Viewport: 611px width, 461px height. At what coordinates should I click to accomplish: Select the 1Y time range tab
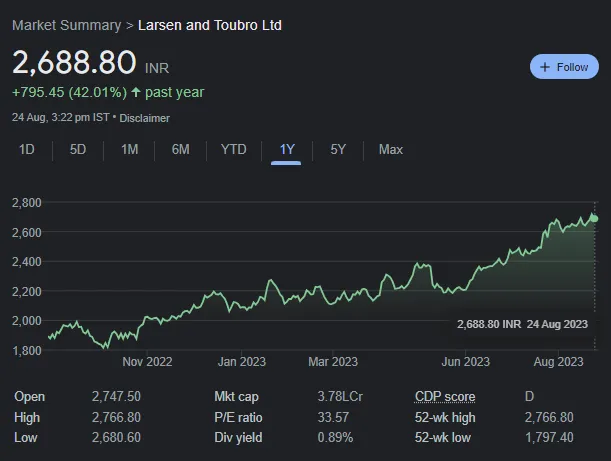287,150
